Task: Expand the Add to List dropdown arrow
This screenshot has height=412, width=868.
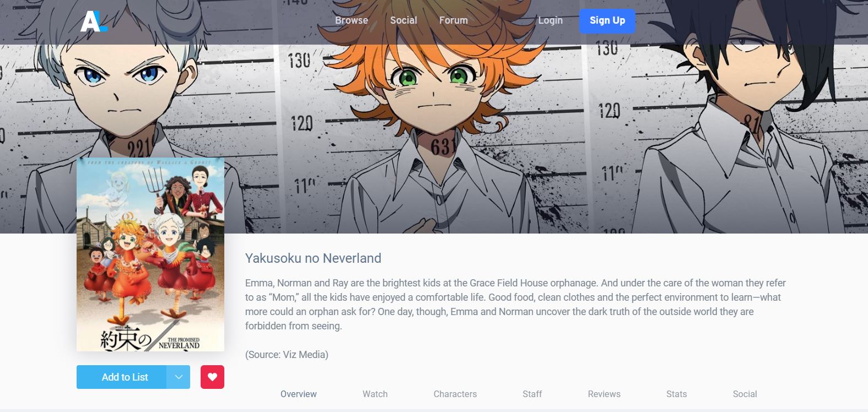Action: [178, 377]
